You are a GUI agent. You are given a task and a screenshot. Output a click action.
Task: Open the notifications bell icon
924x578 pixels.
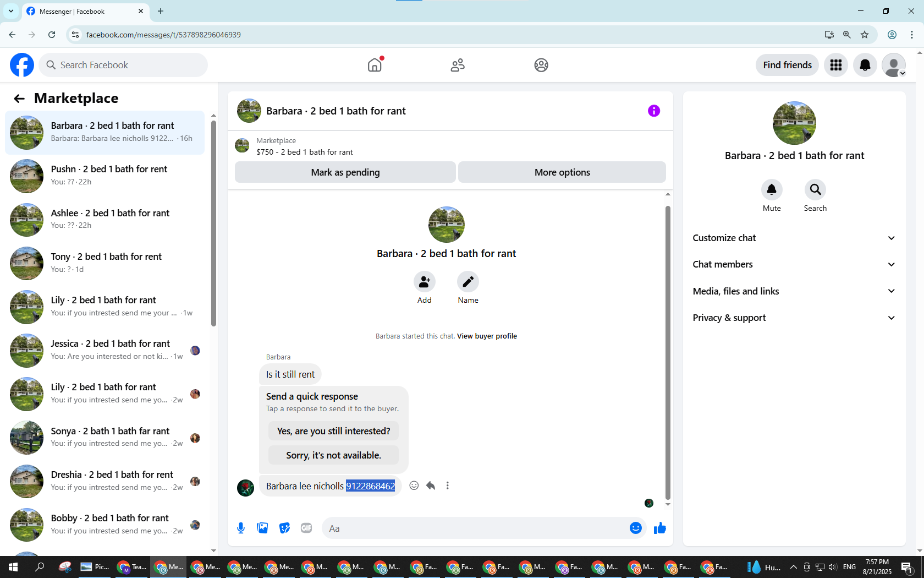(865, 65)
